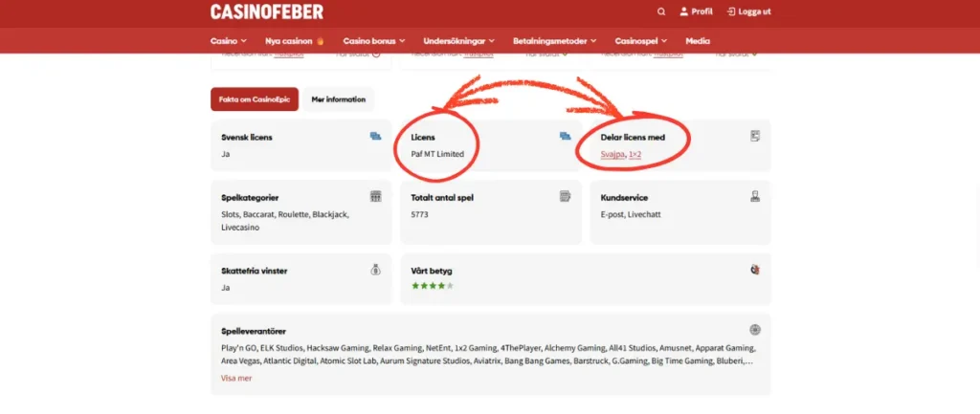The image size is (980, 414).
Task: Click the Svensk licens card icon
Action: point(375,136)
